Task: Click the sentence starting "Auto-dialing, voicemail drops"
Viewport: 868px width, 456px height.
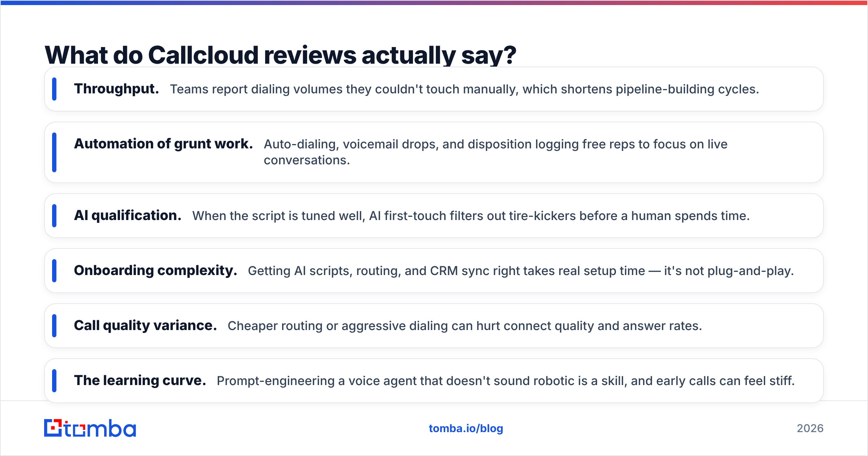Action: (495, 152)
